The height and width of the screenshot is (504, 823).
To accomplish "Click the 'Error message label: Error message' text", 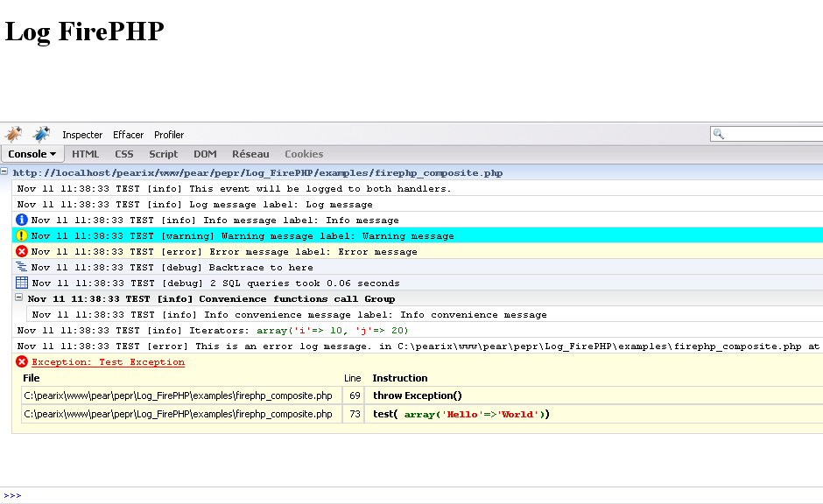I will [313, 252].
